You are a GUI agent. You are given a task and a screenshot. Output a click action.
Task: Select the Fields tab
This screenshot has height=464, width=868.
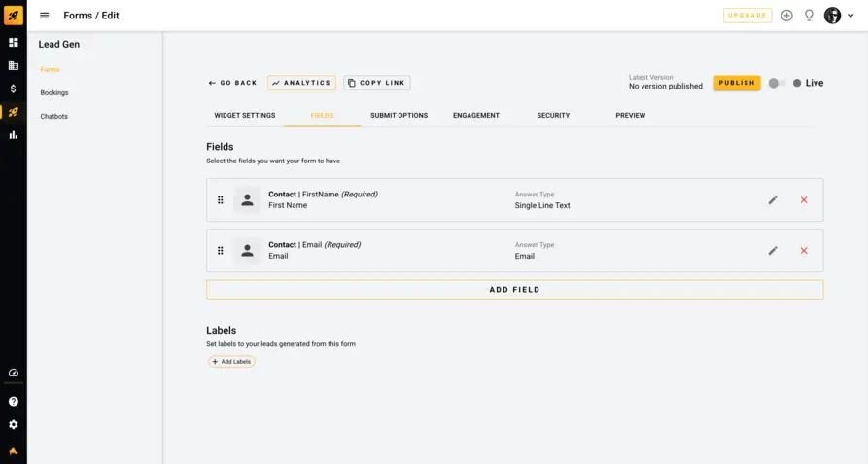click(x=322, y=115)
